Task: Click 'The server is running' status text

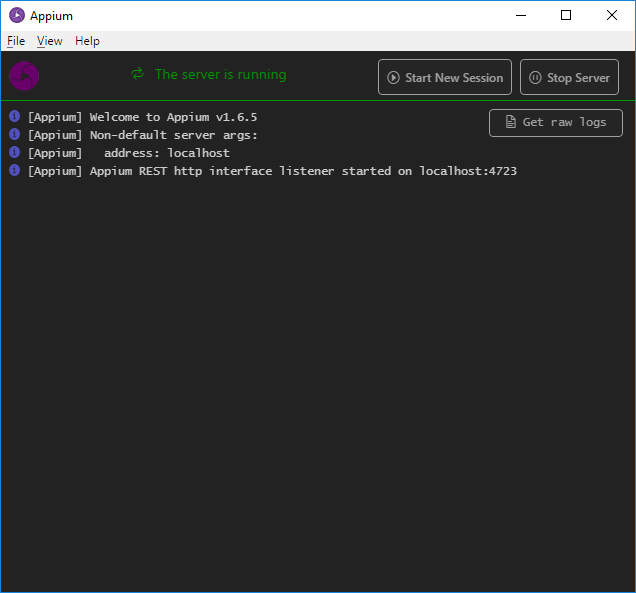Action: tap(221, 74)
